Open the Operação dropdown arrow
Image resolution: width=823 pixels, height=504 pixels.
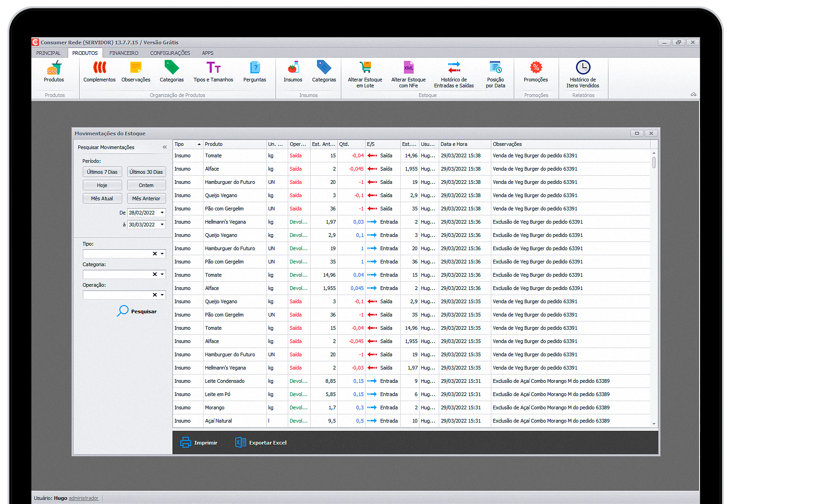[x=162, y=295]
